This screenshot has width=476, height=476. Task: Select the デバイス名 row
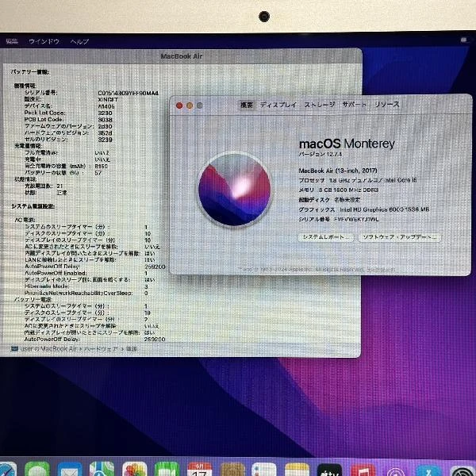(70, 106)
